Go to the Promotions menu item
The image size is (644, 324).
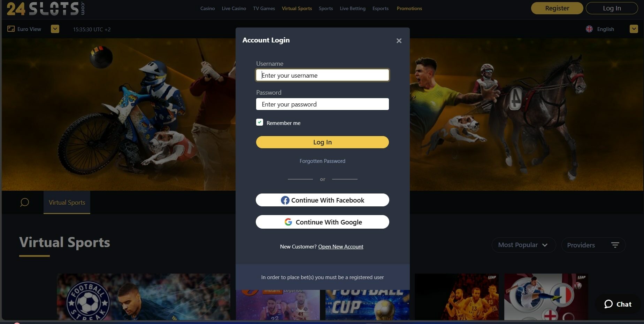[409, 8]
